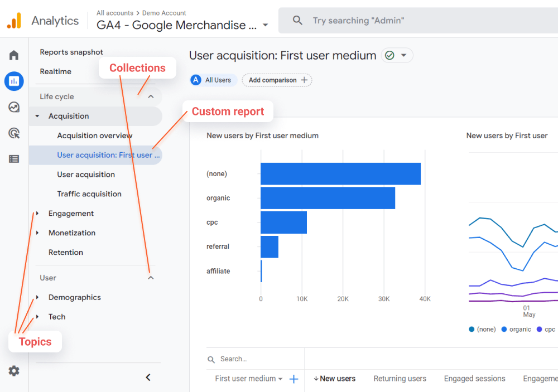The image size is (558, 392).
Task: Click the page title 'User acquisition: First user medium'
Action: click(282, 56)
